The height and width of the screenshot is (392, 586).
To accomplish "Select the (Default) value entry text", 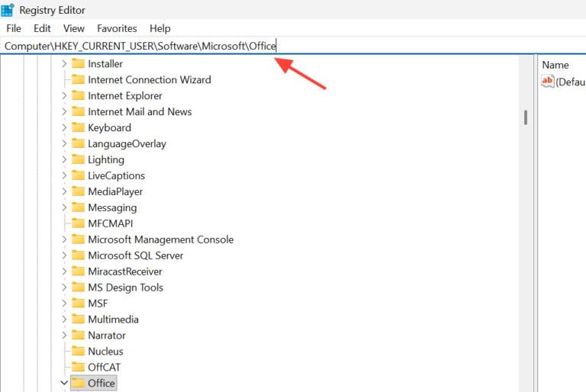I will (x=571, y=82).
